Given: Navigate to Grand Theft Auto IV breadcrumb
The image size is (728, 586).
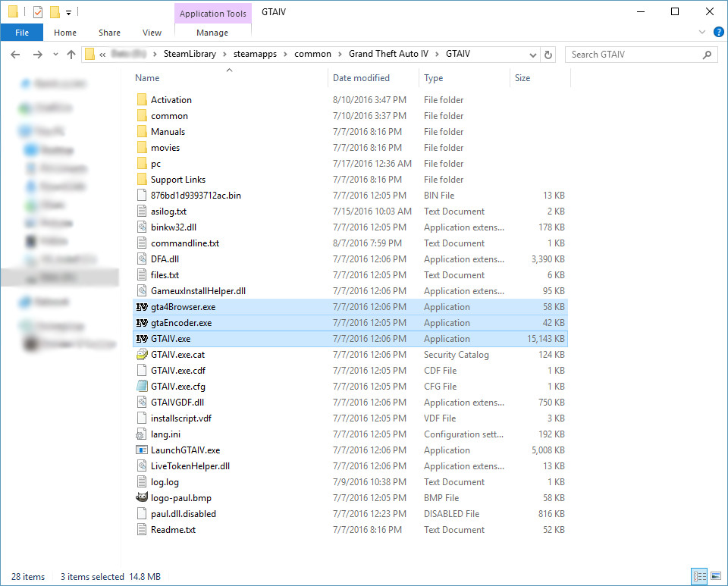Looking at the screenshot, I should pos(388,54).
